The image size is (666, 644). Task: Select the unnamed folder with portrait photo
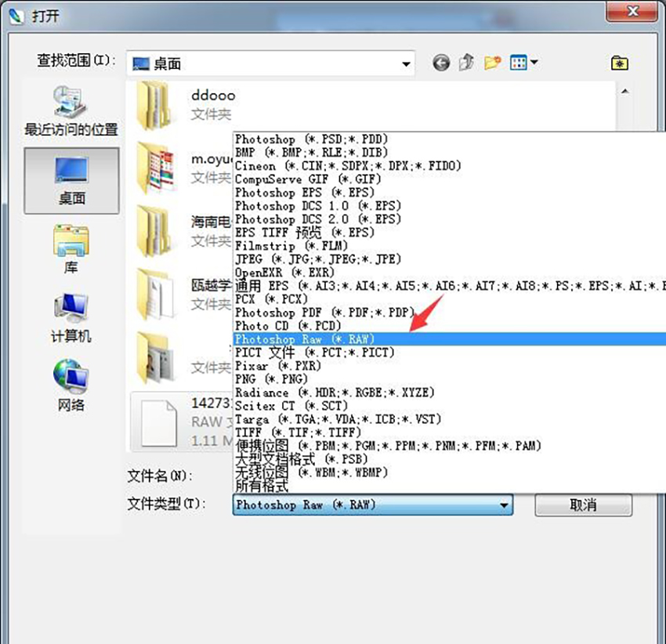click(155, 358)
